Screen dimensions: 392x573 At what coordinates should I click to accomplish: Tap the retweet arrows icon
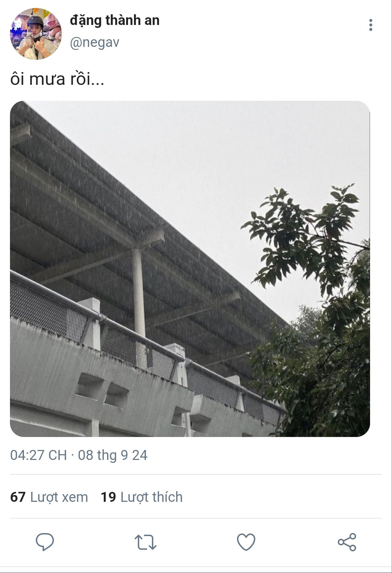tap(145, 542)
